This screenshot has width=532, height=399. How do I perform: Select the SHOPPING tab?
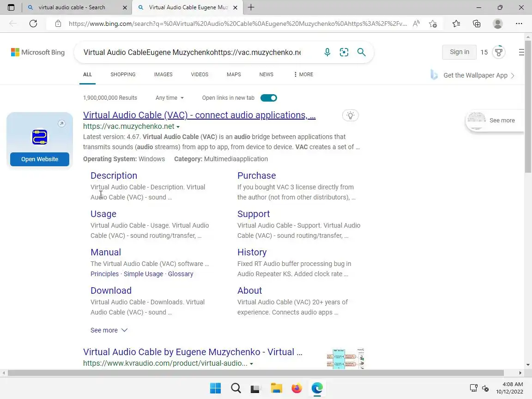(123, 74)
